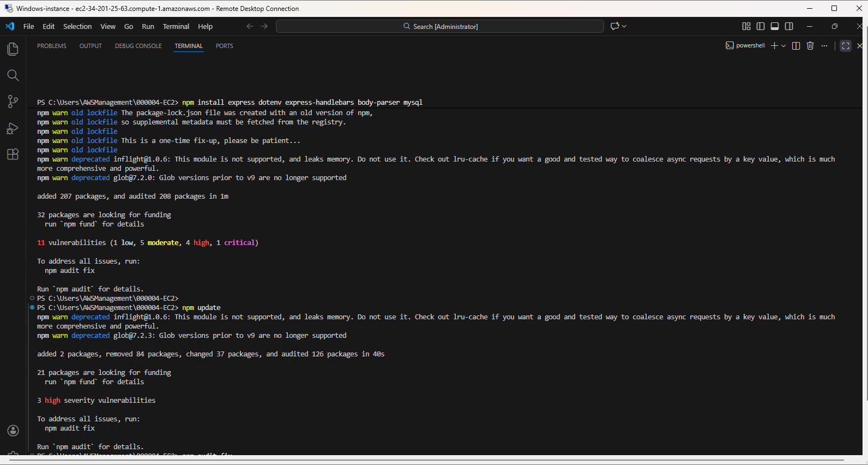Toggle the bottom panel visibility
Viewport: 868px width, 465px height.
(775, 26)
